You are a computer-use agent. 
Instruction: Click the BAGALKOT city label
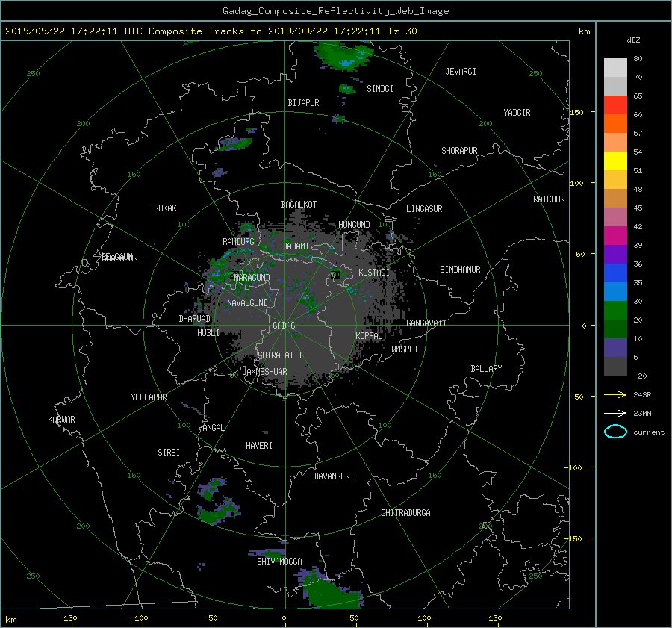click(299, 205)
